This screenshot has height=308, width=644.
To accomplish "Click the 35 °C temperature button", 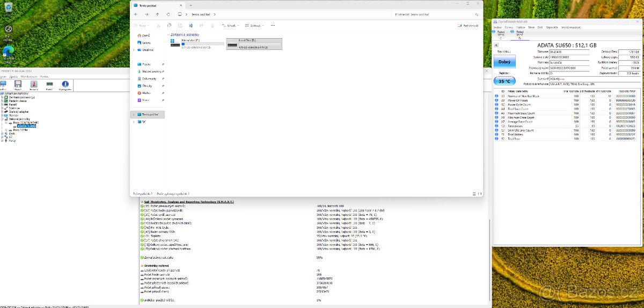I will pos(504,81).
